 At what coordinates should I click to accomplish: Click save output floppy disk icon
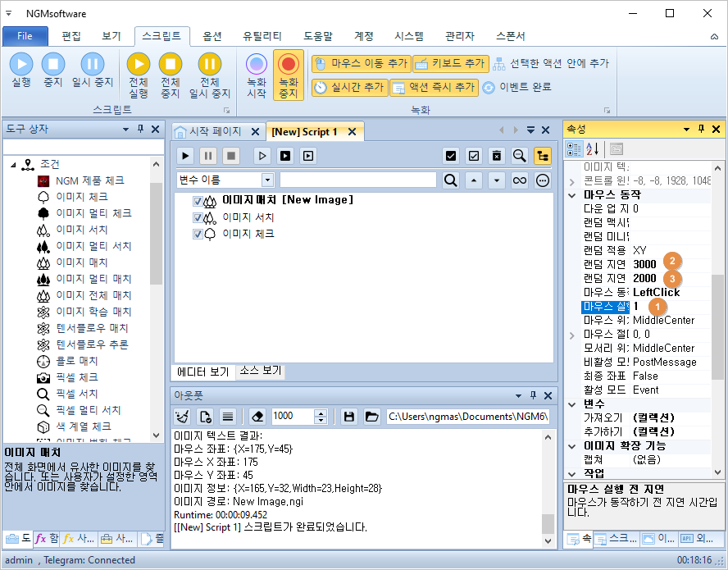[349, 417]
